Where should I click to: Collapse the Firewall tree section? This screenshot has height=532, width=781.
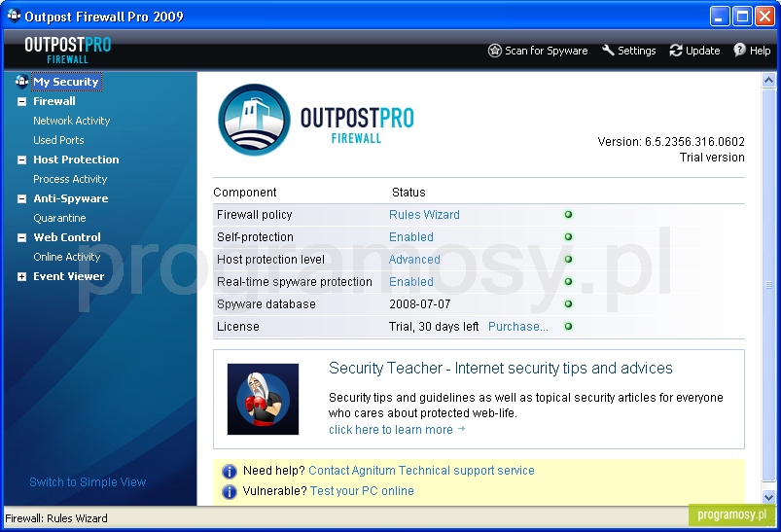pos(22,101)
